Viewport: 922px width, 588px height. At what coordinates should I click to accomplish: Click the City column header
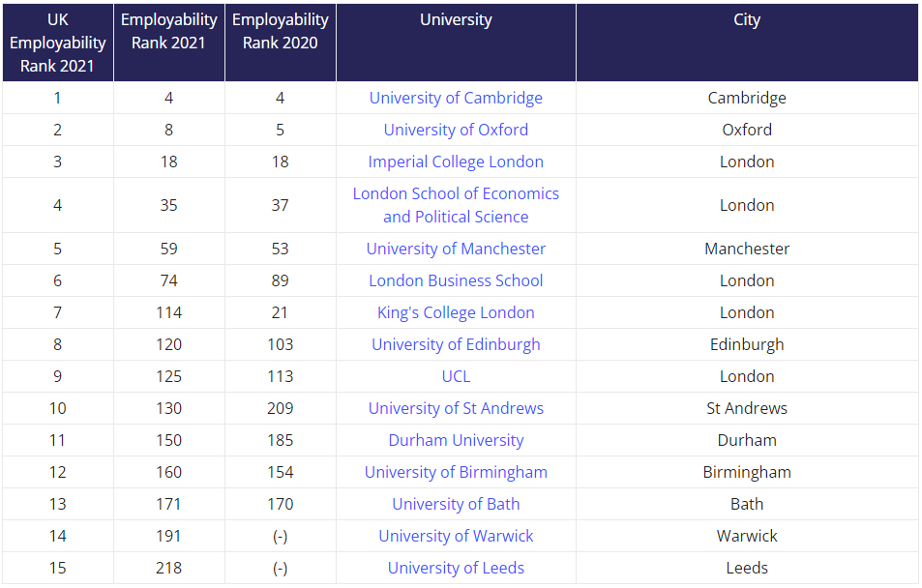pyautogui.click(x=747, y=19)
